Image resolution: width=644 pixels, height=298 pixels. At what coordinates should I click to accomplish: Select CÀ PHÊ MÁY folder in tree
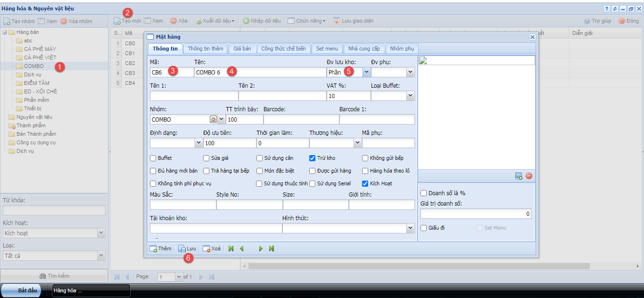(x=40, y=49)
